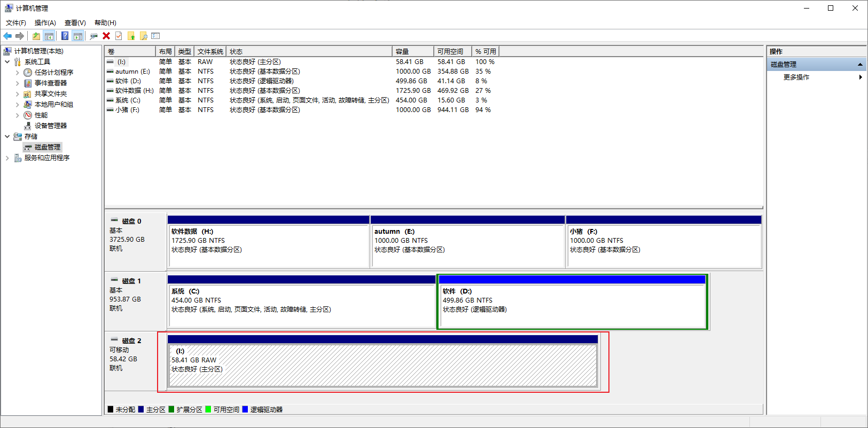Sort by the 容量 column header

point(413,52)
